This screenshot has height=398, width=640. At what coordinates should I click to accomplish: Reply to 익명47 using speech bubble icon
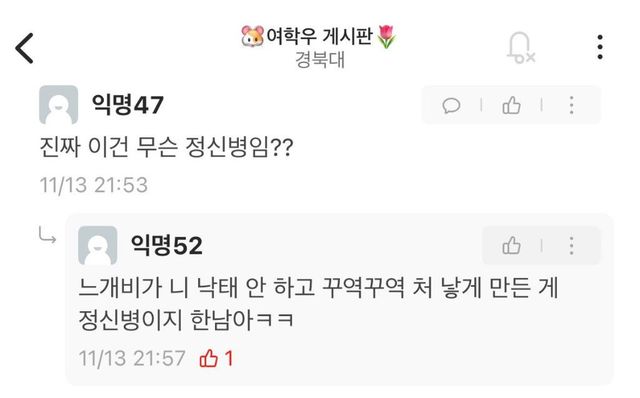click(451, 105)
